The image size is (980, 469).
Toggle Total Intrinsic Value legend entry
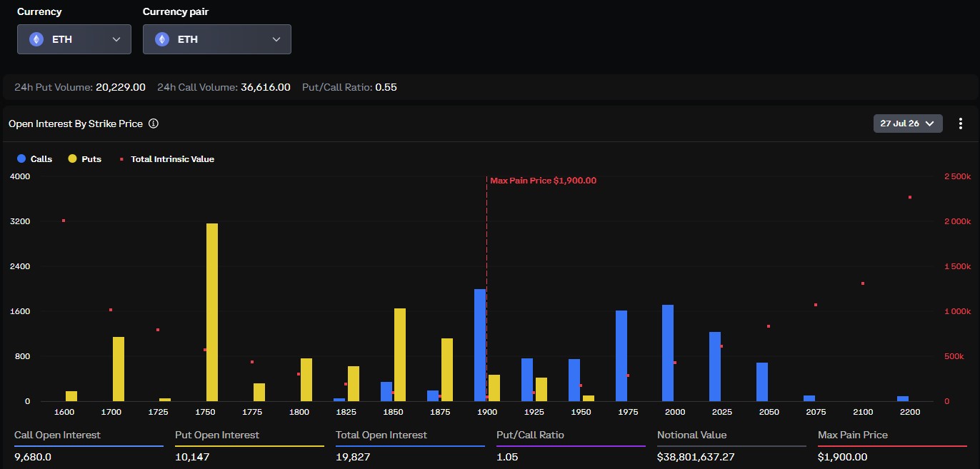(x=166, y=159)
